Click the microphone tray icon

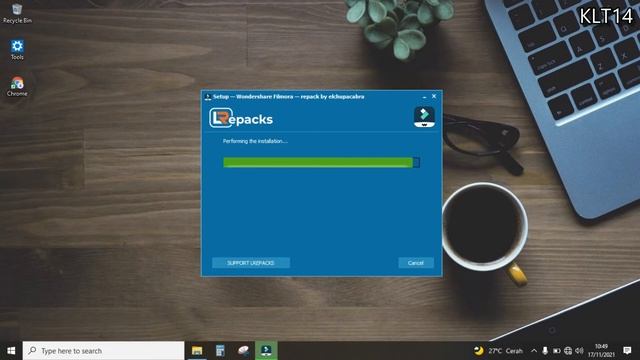click(545, 351)
